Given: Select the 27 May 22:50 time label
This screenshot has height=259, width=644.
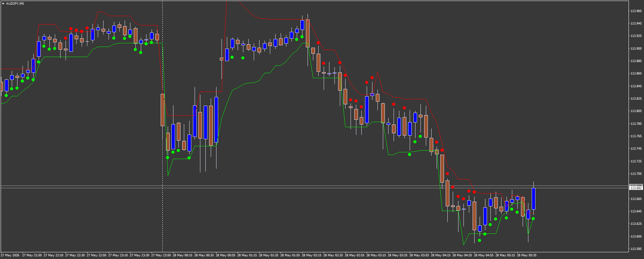Looking at the screenshot, I should click(x=96, y=255).
